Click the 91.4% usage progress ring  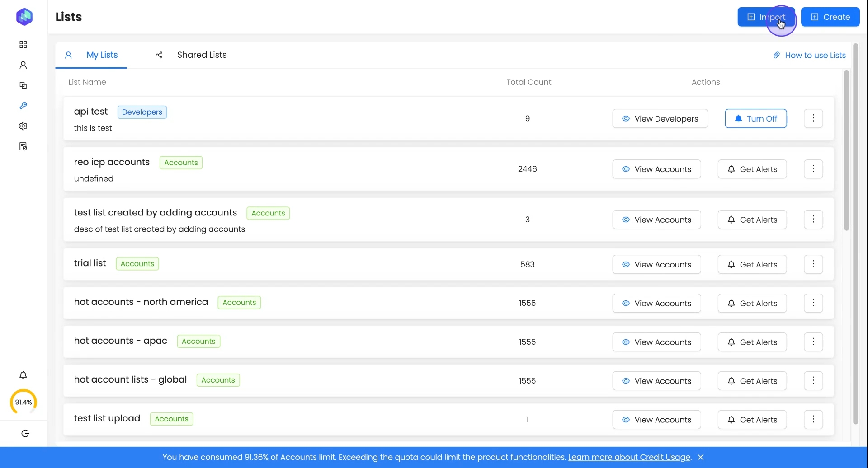[24, 402]
